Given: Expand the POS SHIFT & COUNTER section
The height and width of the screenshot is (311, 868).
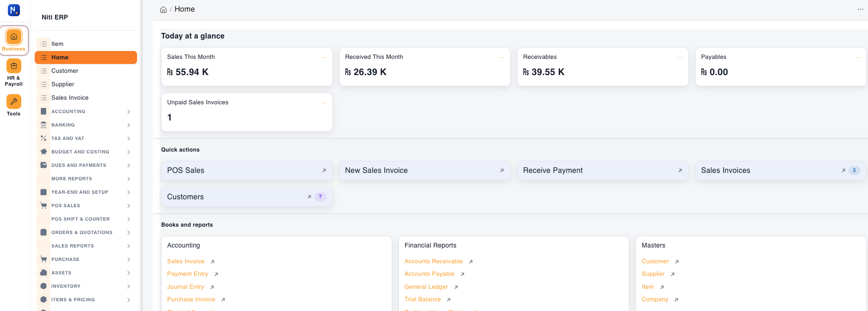Looking at the screenshot, I should (x=86, y=219).
